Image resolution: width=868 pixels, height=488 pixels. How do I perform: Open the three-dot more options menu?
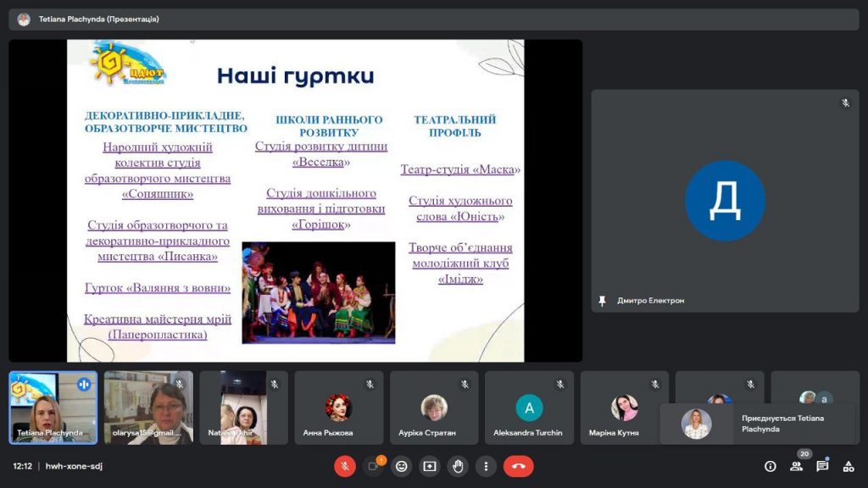486,466
